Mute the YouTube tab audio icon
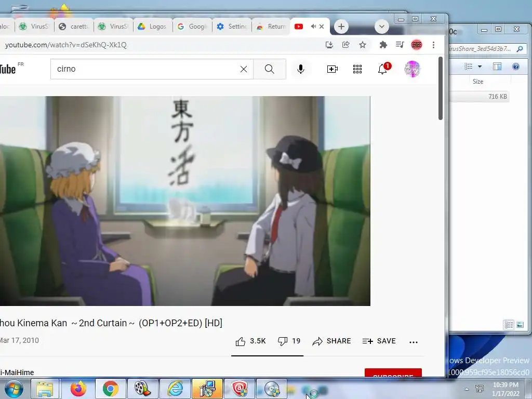 click(x=313, y=26)
